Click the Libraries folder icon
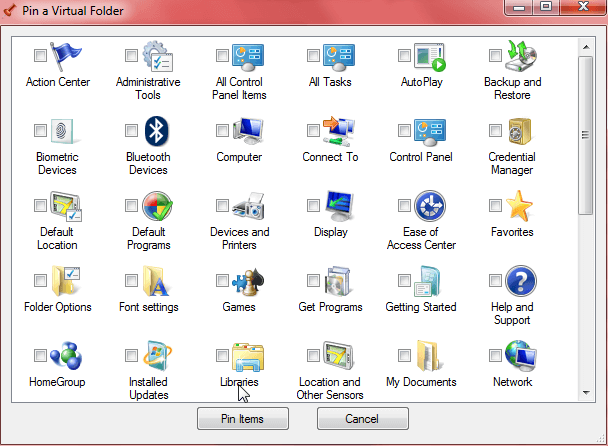The height and width of the screenshot is (446, 608). [x=248, y=356]
